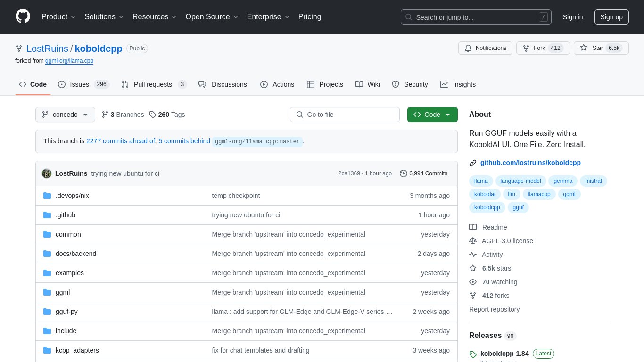
Task: Click LostRuins avatar in commit row
Action: (47, 173)
